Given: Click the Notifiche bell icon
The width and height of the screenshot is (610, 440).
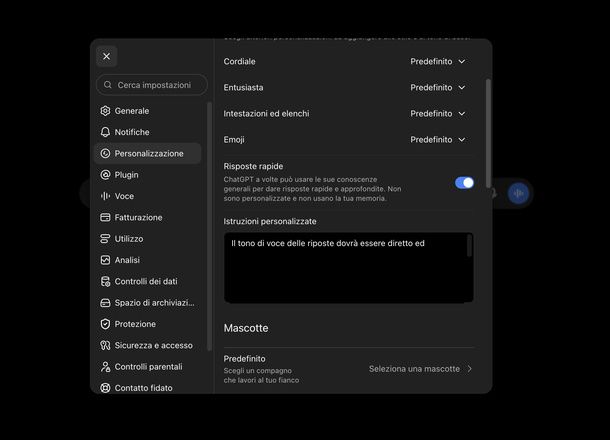Looking at the screenshot, I should (x=105, y=132).
